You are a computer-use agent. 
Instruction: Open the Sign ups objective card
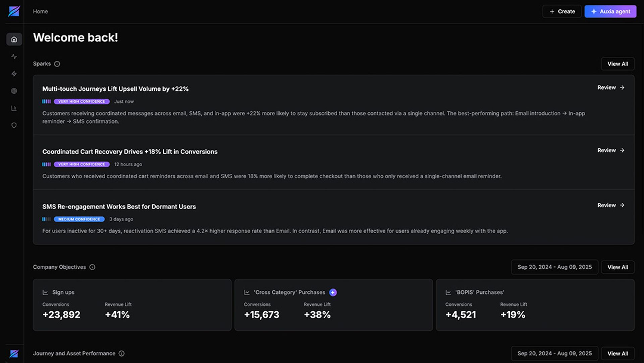tap(132, 305)
